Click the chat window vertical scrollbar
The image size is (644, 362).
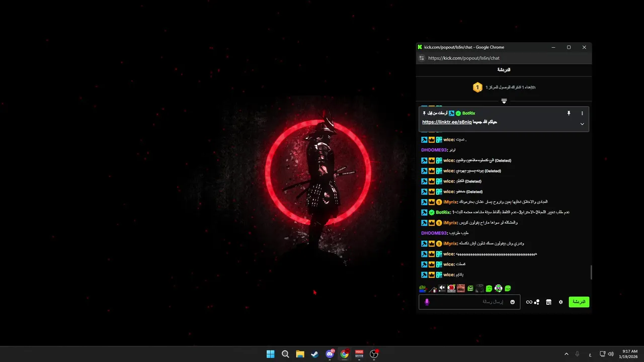click(x=591, y=273)
